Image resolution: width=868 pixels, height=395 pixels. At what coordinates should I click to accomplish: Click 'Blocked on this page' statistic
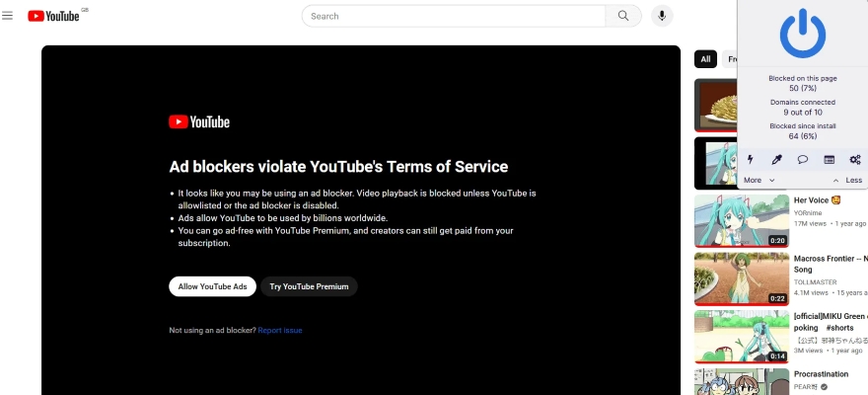[802, 83]
